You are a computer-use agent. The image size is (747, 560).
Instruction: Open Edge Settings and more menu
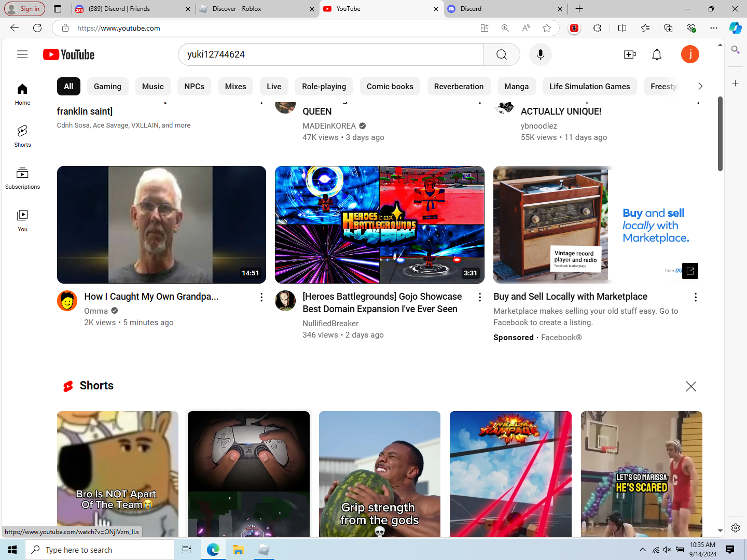point(714,28)
